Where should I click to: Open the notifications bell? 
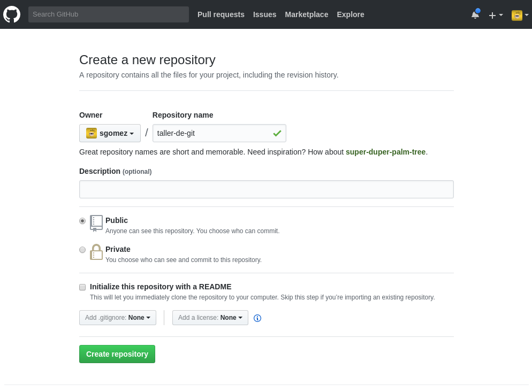pyautogui.click(x=475, y=15)
